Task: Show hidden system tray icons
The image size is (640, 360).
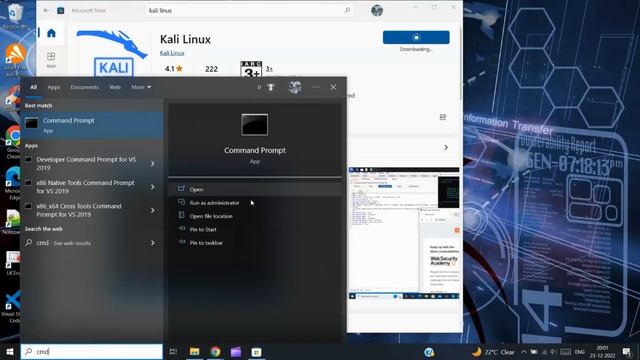Action: click(524, 351)
